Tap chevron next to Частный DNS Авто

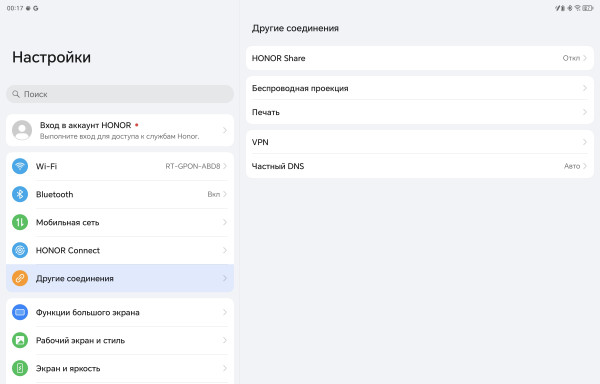(x=585, y=166)
